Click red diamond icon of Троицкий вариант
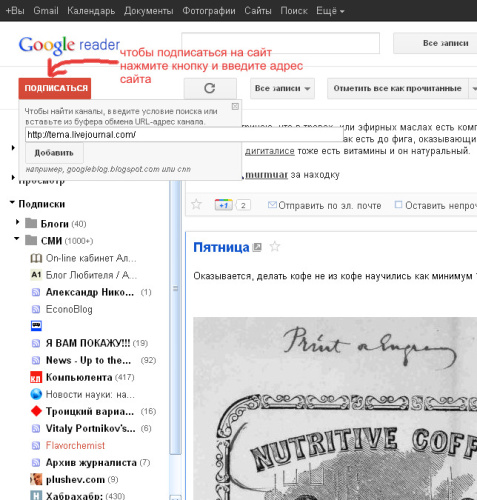This screenshot has width=477, height=500. [36, 411]
